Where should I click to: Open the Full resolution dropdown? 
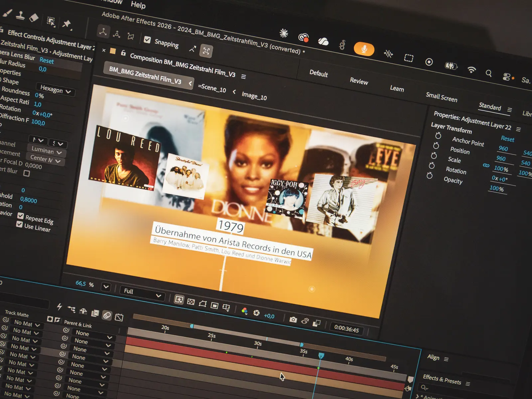142,293
